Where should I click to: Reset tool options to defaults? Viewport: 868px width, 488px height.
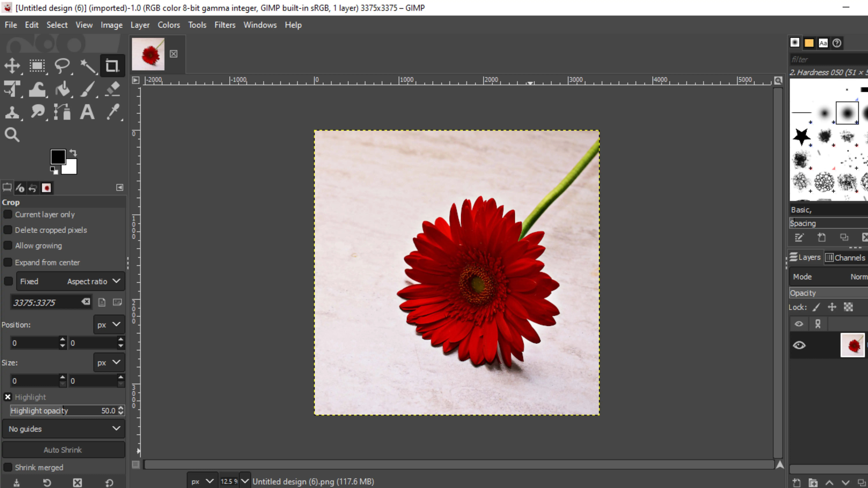click(109, 483)
